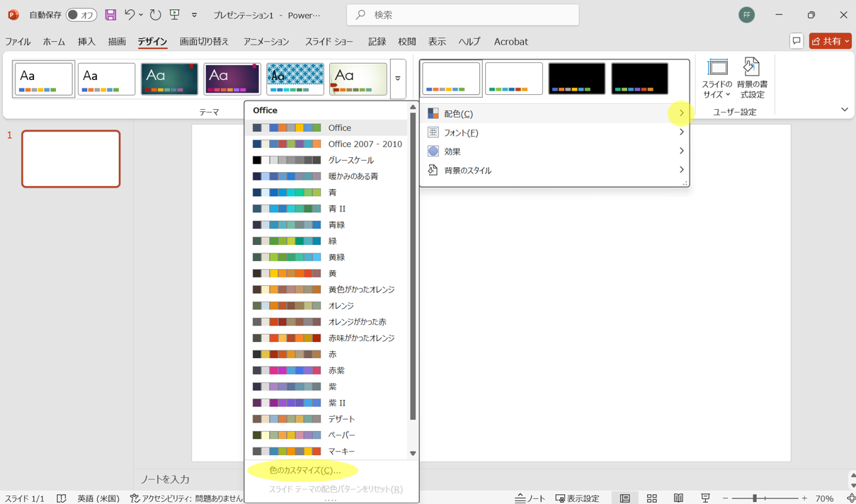Viewport: 856px width, 504px height.
Task: Switch to Reading view
Action: click(x=678, y=498)
